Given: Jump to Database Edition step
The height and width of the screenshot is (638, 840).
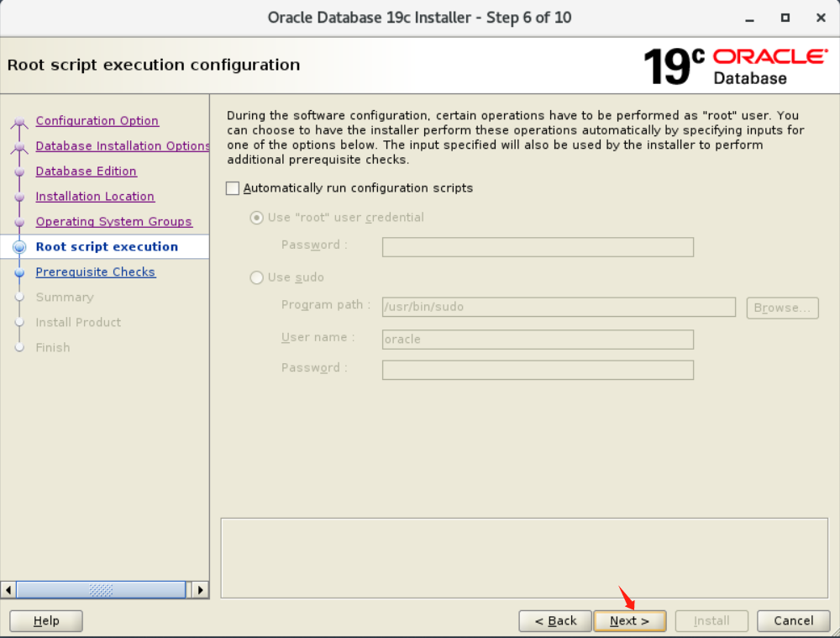Looking at the screenshot, I should coord(87,171).
